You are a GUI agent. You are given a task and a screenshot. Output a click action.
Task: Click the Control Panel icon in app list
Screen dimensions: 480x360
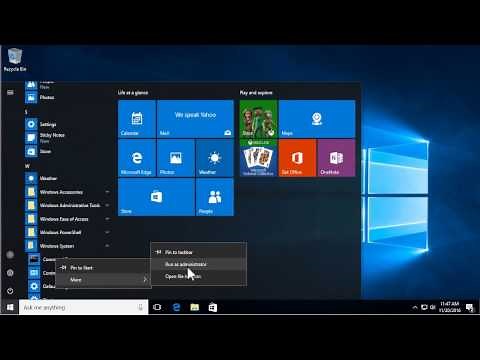34,273
